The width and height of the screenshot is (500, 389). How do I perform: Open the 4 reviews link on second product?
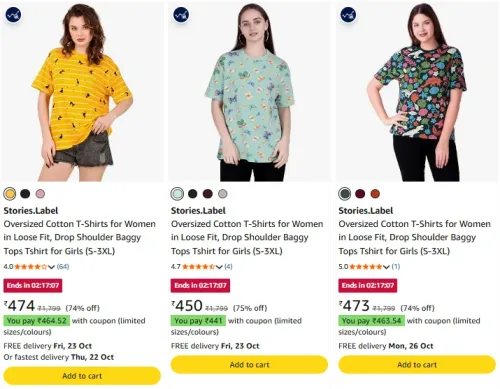coord(228,266)
